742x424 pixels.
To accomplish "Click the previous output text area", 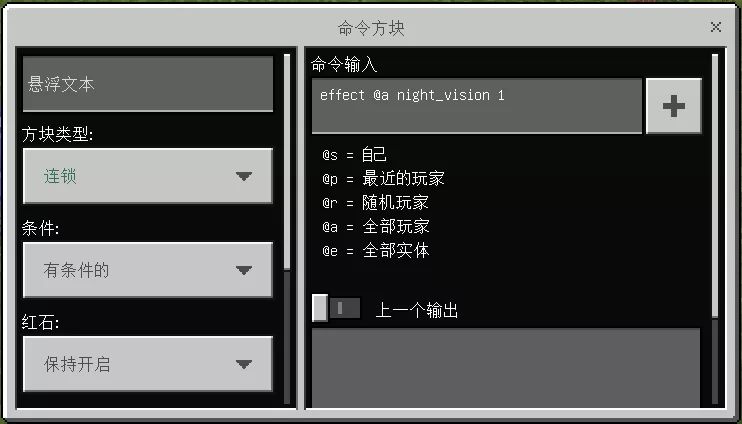I will pyautogui.click(x=506, y=367).
